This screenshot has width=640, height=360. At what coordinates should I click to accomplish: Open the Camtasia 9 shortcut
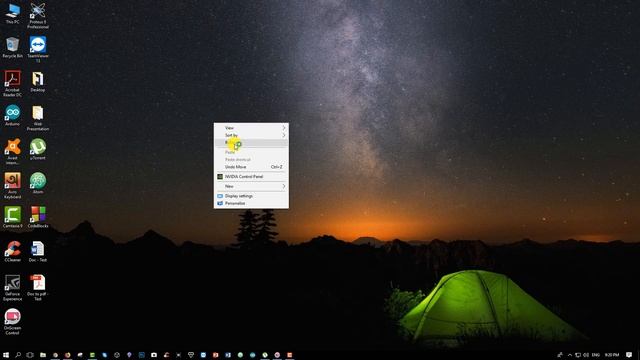(12, 217)
